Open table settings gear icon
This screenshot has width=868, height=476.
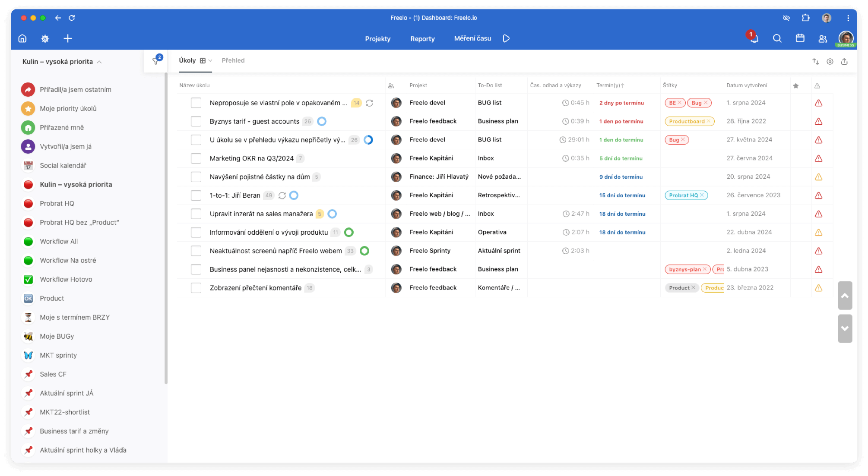(x=830, y=61)
